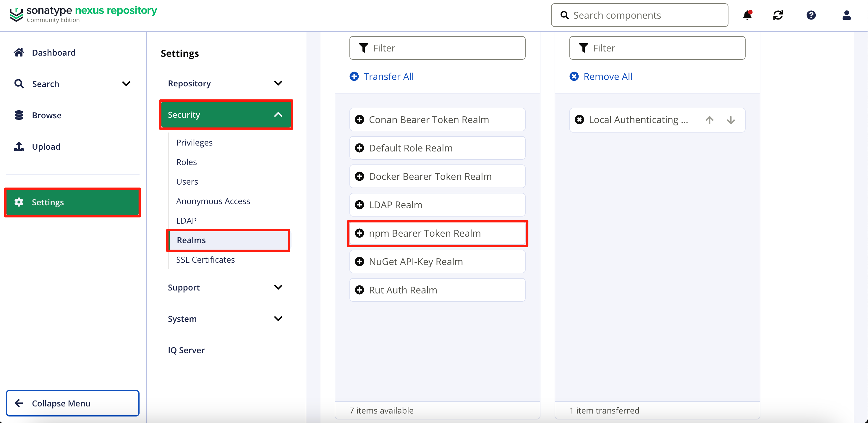Click the refresh icon in header

pyautogui.click(x=778, y=15)
